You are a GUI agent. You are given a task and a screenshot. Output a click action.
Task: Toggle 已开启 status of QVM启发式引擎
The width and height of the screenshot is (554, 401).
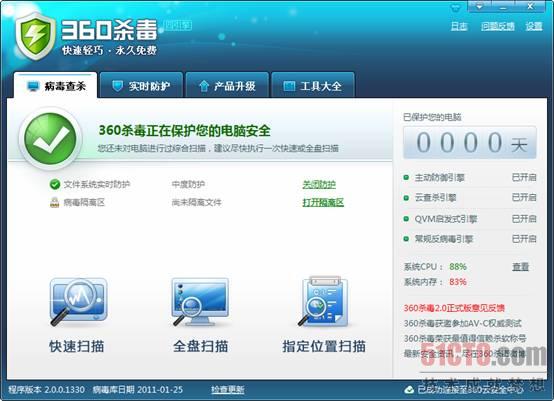[524, 219]
